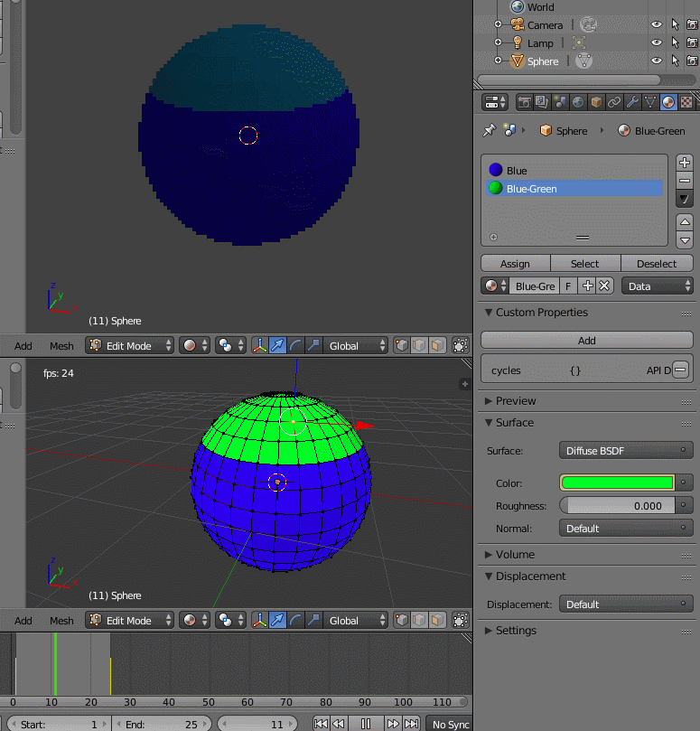Open Add menu in lower viewport header
Screen dimensions: 700x731
pyautogui.click(x=23, y=621)
